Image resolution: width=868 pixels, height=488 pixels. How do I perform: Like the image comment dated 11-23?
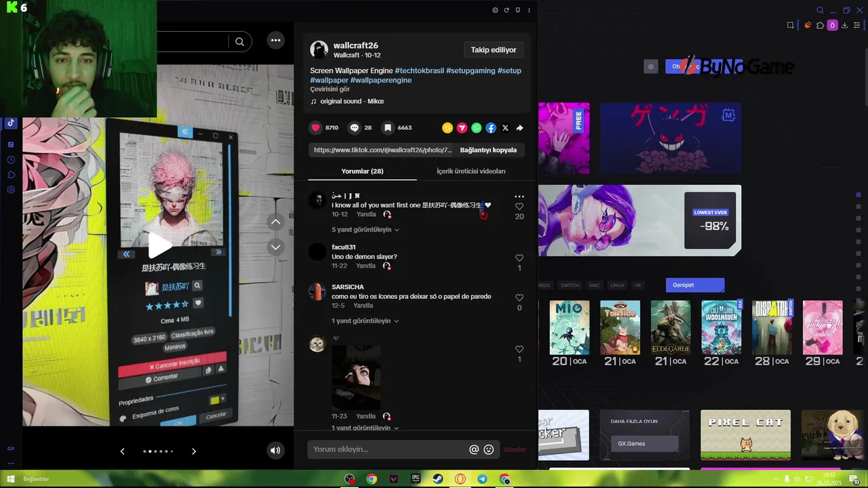click(x=519, y=349)
